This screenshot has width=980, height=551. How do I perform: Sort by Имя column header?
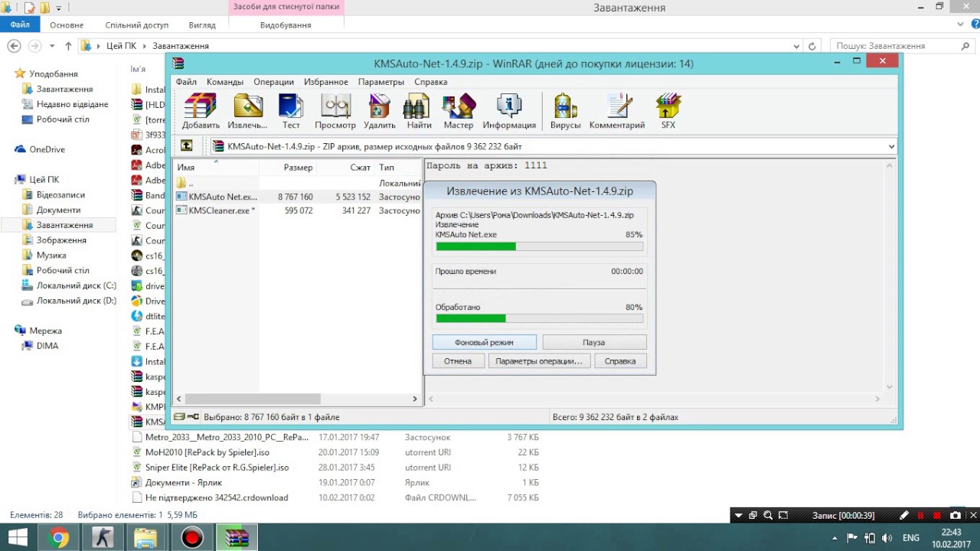click(x=216, y=167)
